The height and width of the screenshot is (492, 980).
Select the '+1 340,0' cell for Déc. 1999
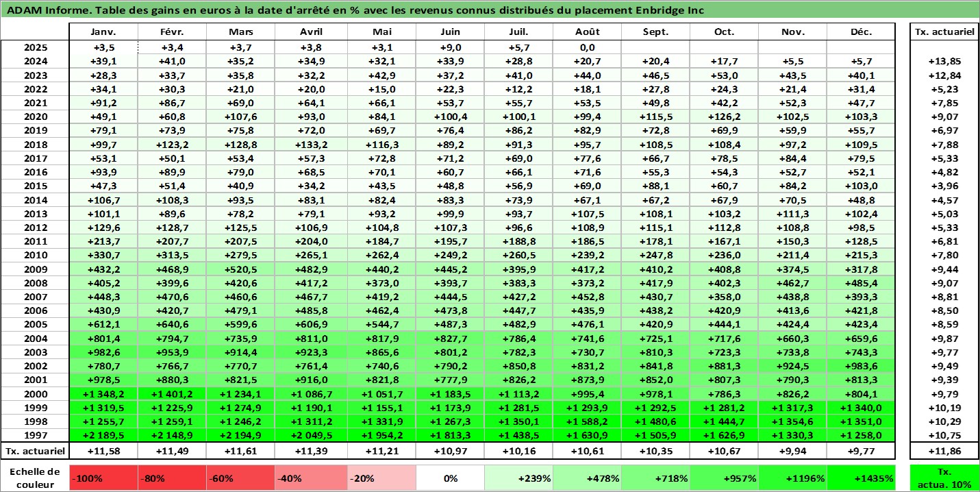click(x=861, y=408)
